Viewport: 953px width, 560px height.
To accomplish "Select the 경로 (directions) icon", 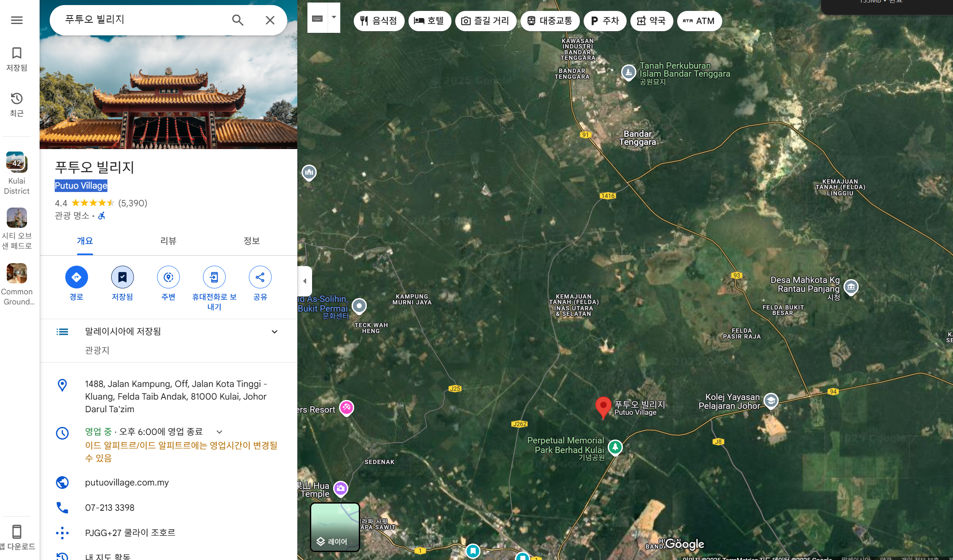I will 76,277.
